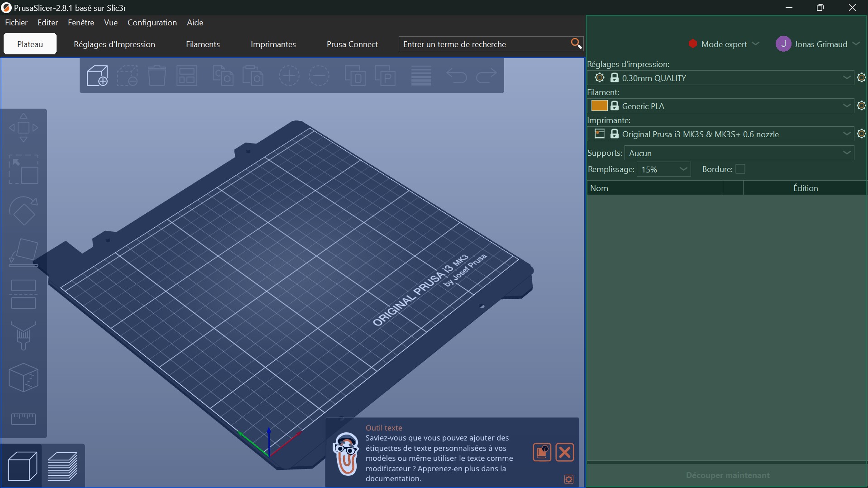
Task: Open the Editer menu
Action: coord(48,23)
